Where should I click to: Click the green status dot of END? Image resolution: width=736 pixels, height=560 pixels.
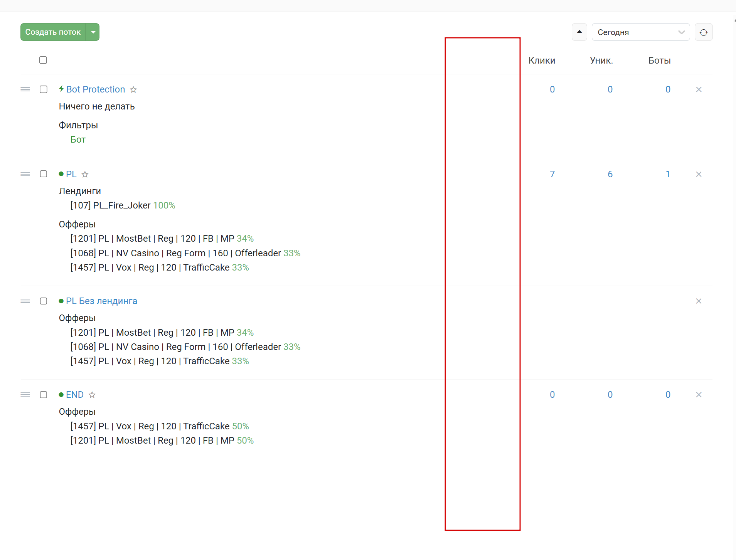pyautogui.click(x=61, y=395)
